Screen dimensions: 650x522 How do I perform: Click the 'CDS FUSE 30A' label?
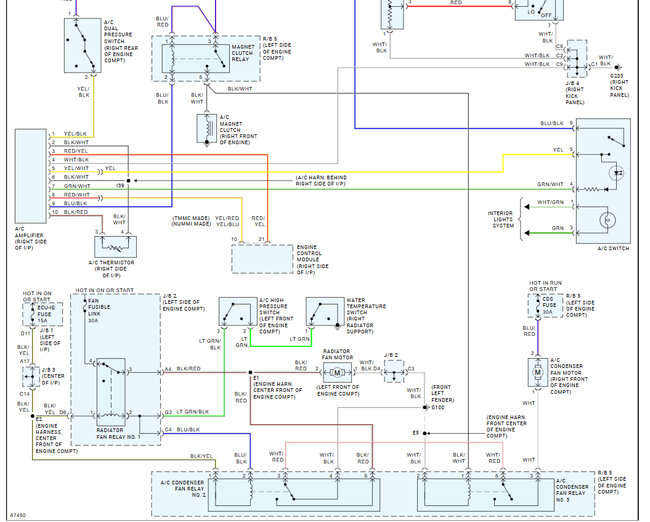pos(548,305)
